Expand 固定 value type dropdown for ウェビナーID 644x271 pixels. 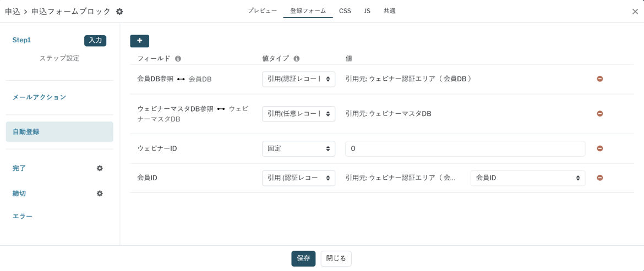298,148
